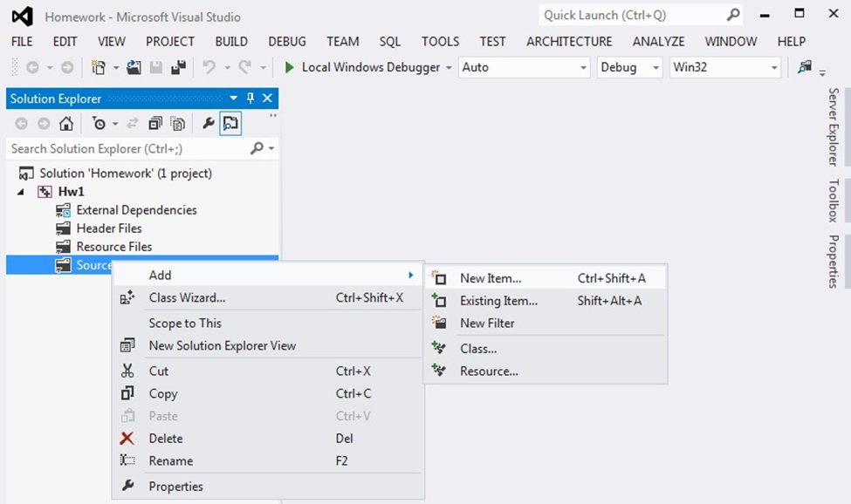The height and width of the screenshot is (504, 851).
Task: Click the Open File toolbar icon
Action: click(134, 67)
